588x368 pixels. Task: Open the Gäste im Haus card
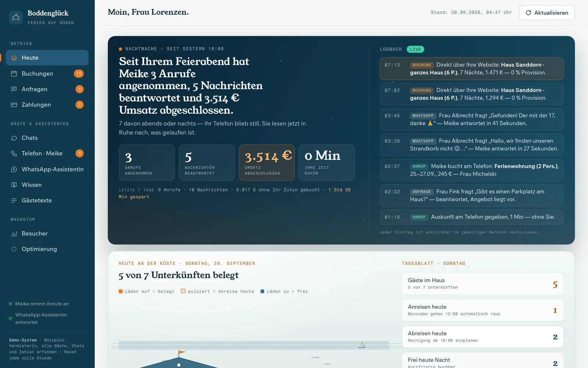coord(483,284)
